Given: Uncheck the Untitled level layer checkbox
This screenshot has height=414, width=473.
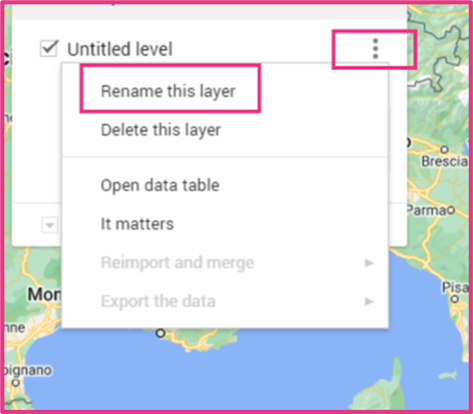Looking at the screenshot, I should [49, 49].
